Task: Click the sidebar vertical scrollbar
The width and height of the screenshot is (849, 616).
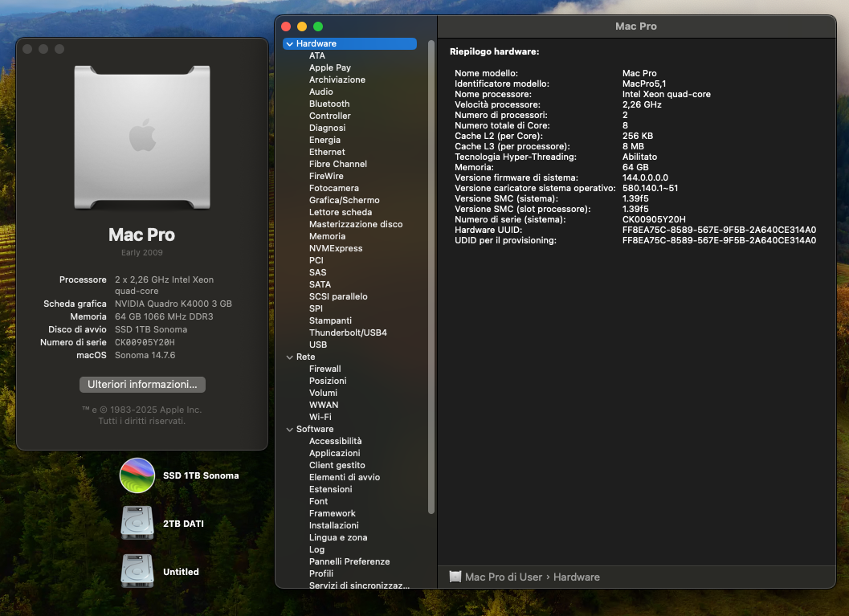Action: 431,276
